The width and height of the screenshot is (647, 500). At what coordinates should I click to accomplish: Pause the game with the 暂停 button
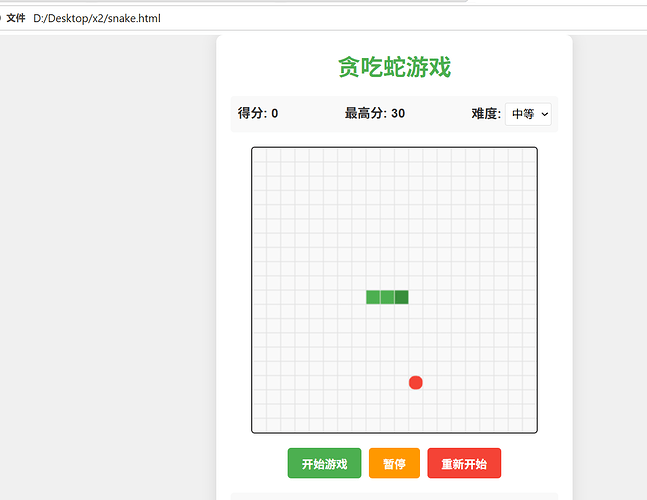394,464
